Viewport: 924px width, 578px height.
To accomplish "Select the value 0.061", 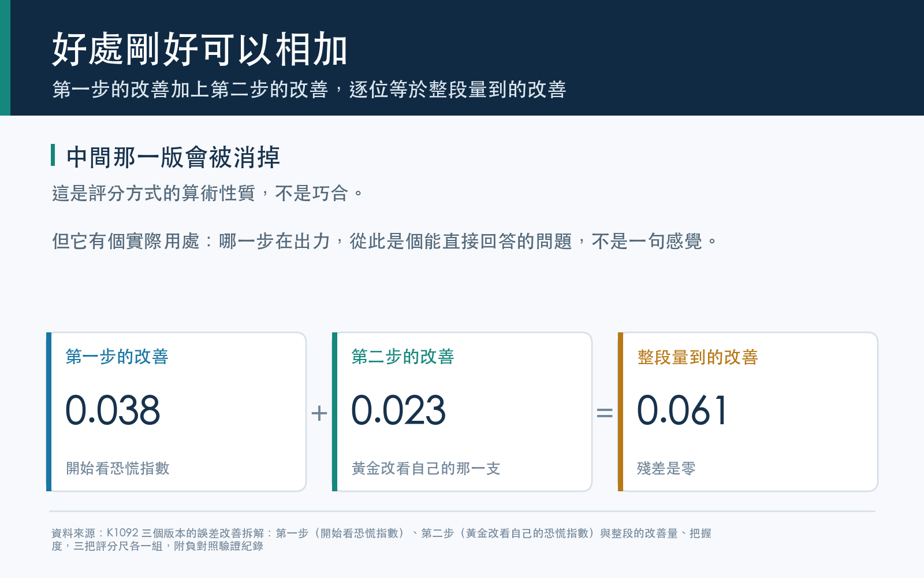I will tap(681, 410).
